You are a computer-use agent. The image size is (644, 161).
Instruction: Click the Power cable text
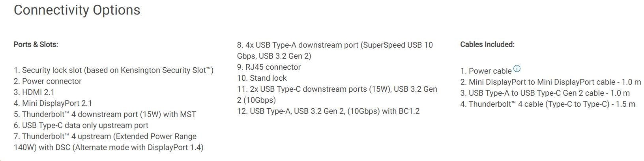[x=486, y=71]
